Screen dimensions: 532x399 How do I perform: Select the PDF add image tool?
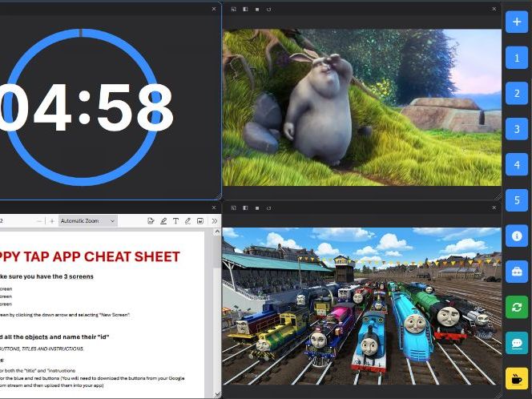199,220
